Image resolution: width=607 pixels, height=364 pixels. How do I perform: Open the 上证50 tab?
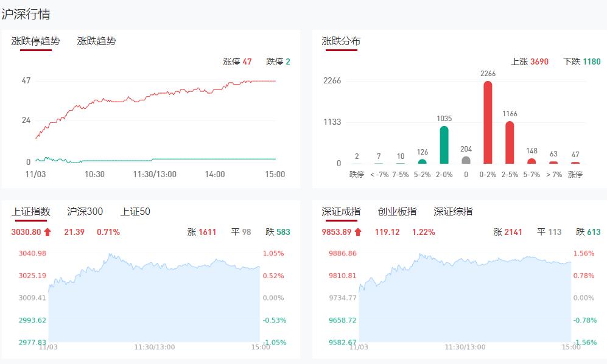[135, 211]
